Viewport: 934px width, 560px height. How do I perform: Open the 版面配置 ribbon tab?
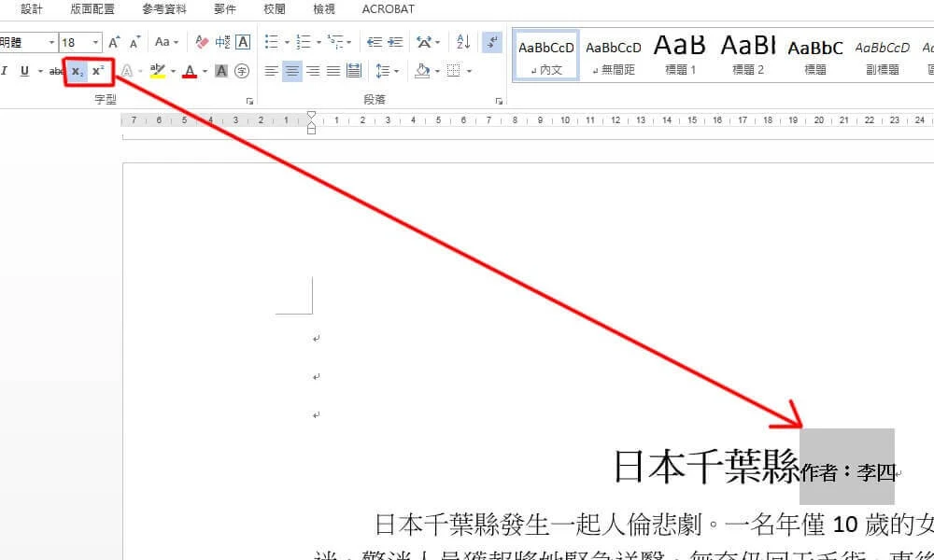coord(92,9)
